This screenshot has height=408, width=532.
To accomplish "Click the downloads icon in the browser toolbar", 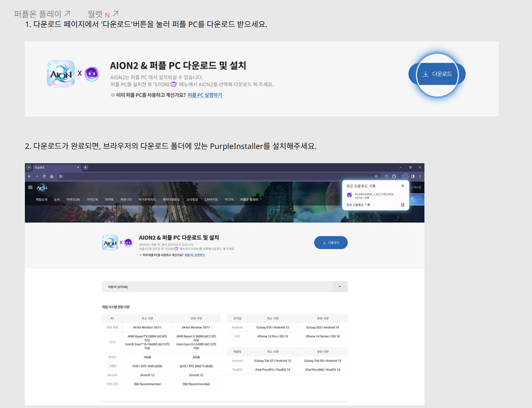I will coord(405,176).
